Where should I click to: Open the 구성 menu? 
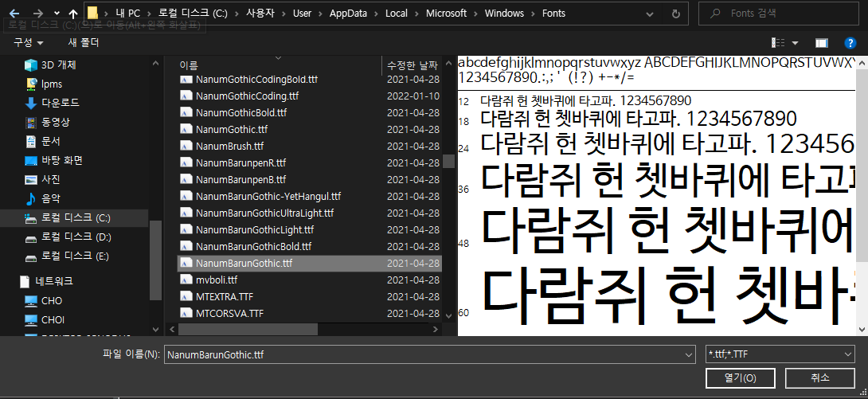[x=29, y=43]
